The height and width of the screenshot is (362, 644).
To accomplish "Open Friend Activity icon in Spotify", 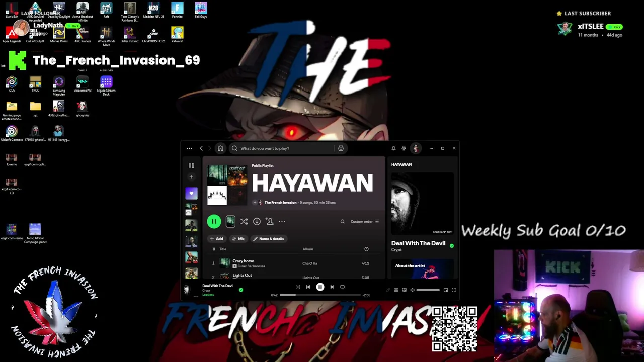I will (x=404, y=148).
